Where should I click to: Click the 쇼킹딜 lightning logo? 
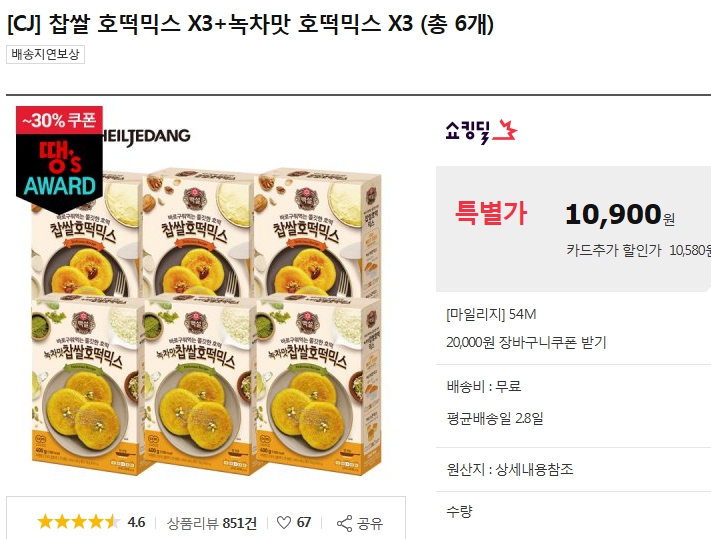(x=481, y=131)
